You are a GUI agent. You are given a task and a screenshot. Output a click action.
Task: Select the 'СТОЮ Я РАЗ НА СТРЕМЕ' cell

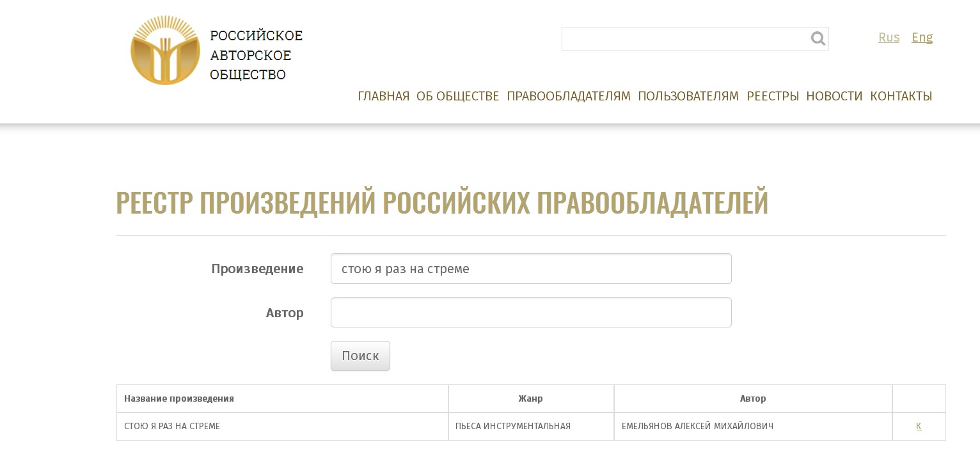tap(282, 427)
